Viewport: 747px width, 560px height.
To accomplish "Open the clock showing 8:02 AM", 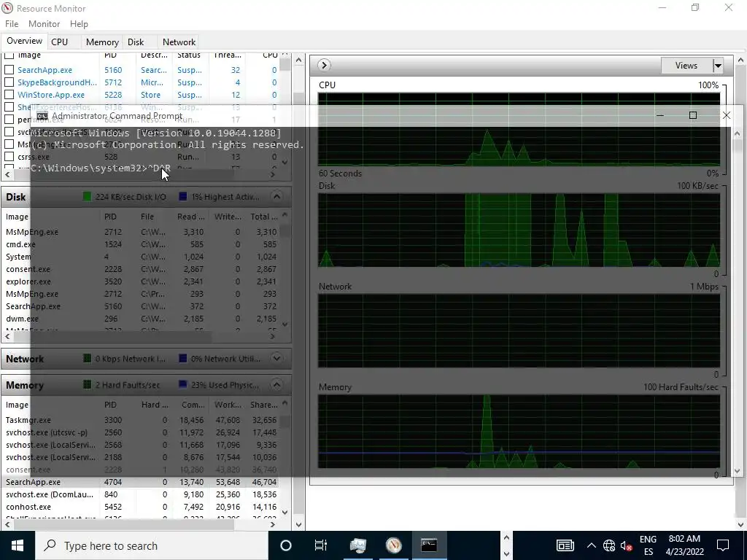I will (684, 545).
